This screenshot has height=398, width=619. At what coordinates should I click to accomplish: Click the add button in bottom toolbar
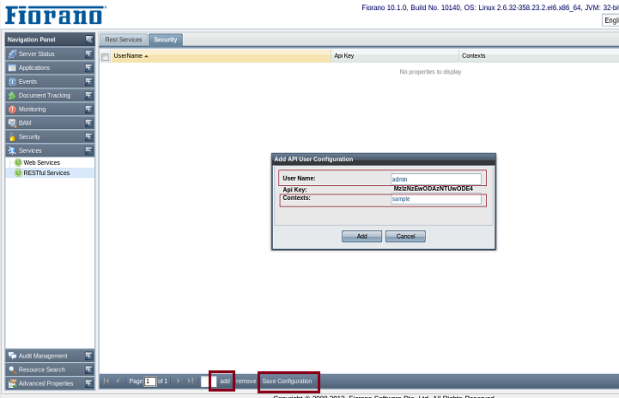(x=225, y=381)
